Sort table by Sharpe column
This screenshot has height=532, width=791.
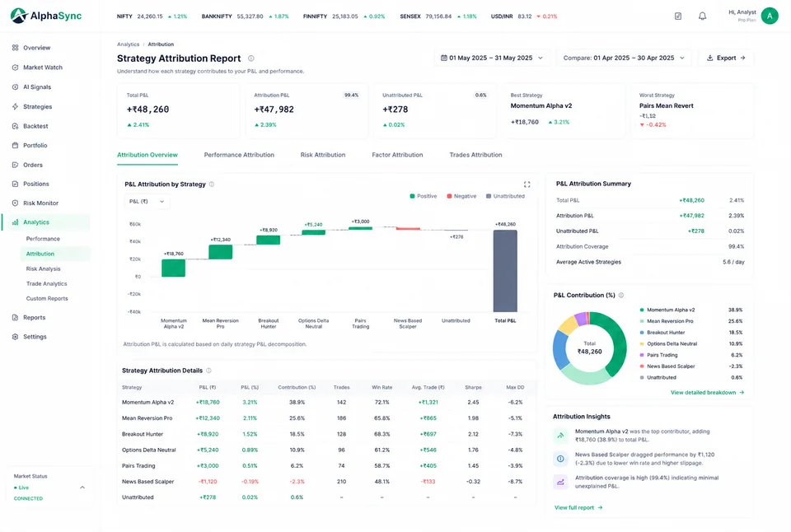coord(473,387)
